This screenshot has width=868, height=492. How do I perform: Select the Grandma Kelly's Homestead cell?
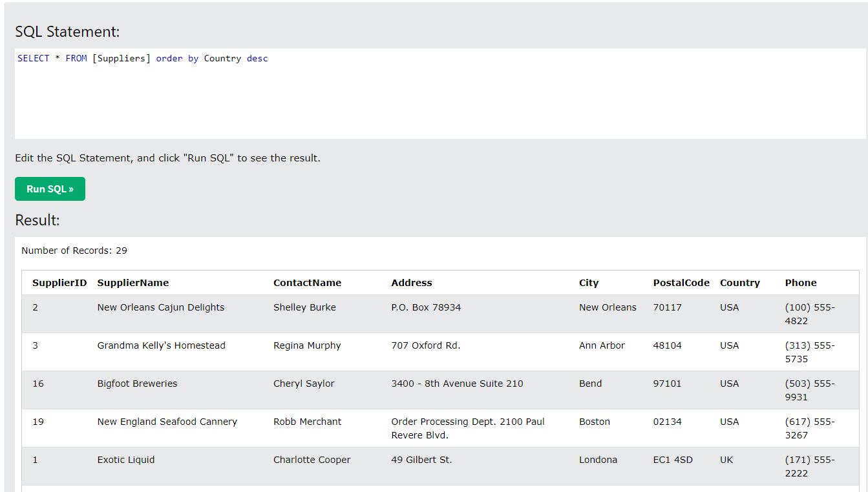pyautogui.click(x=162, y=345)
